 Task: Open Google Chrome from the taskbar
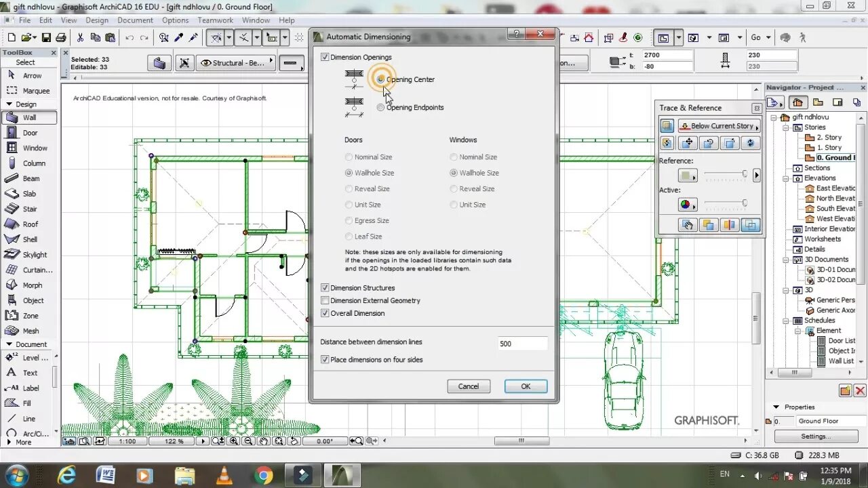(x=264, y=476)
